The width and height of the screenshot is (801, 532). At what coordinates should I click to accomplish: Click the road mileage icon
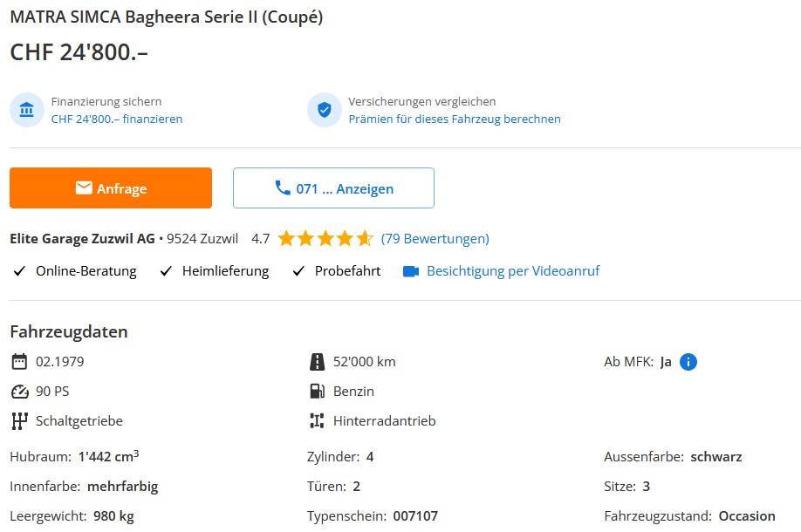(317, 361)
